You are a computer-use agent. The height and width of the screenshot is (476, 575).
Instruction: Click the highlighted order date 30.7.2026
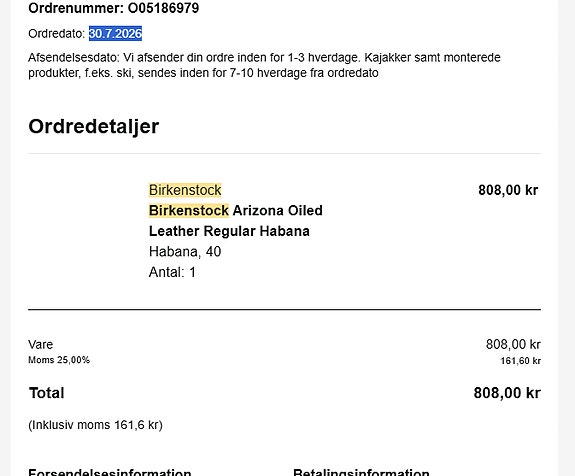click(x=115, y=34)
